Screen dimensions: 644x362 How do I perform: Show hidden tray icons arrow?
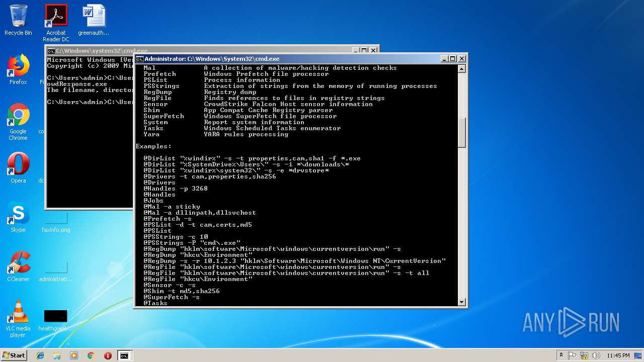pyautogui.click(x=561, y=355)
